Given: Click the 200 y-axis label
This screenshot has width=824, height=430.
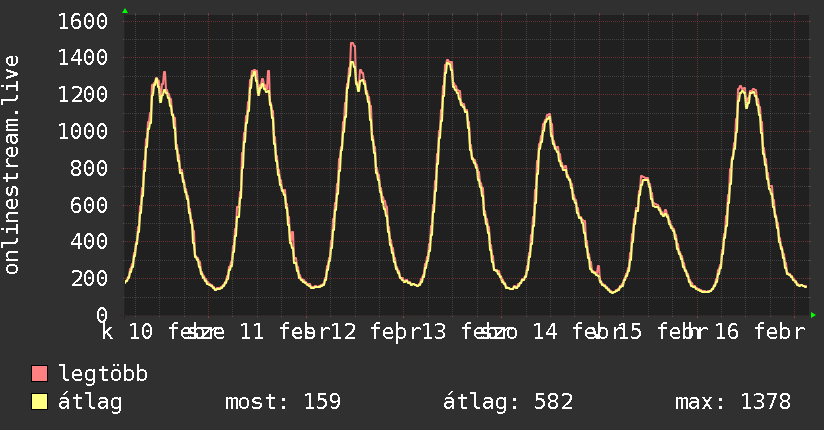Looking at the screenshot, I should (90, 277).
